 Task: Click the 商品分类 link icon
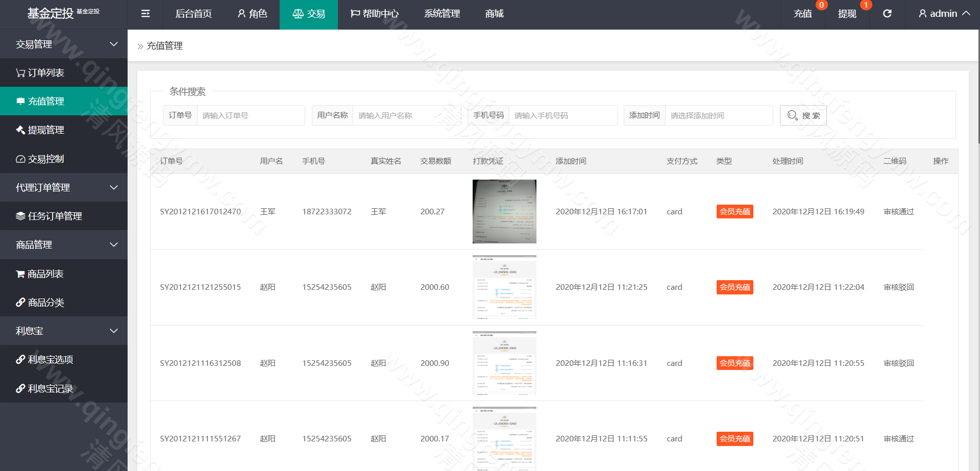20,302
